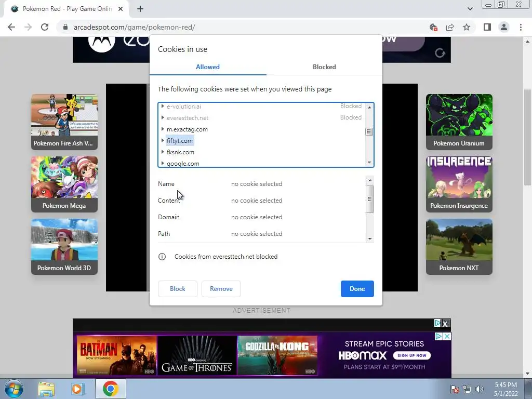The width and height of the screenshot is (532, 399).
Task: Expand the fiftyt.com cookie entry
Action: pos(163,140)
